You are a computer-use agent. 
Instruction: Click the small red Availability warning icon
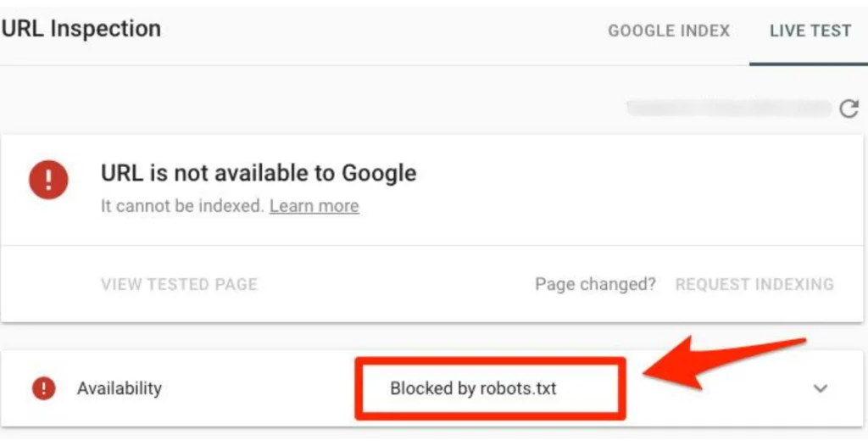[44, 387]
